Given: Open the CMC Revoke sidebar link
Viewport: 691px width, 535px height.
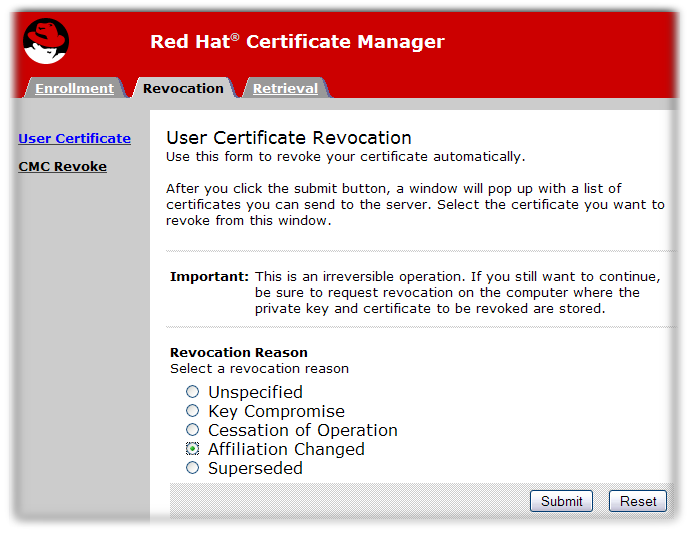Looking at the screenshot, I should (x=63, y=166).
